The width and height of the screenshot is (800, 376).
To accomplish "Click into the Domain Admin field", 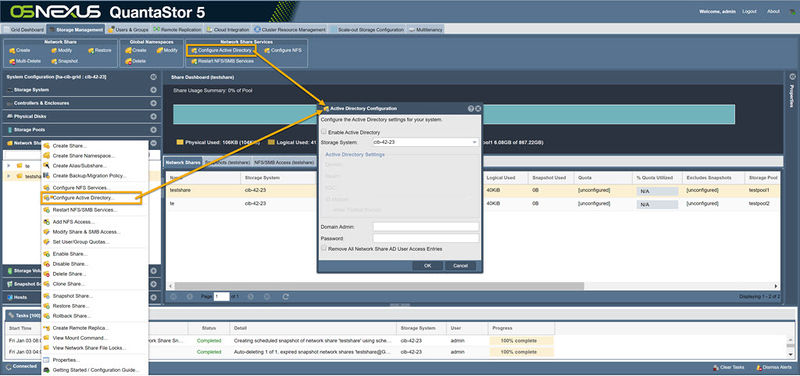I will pos(426,227).
